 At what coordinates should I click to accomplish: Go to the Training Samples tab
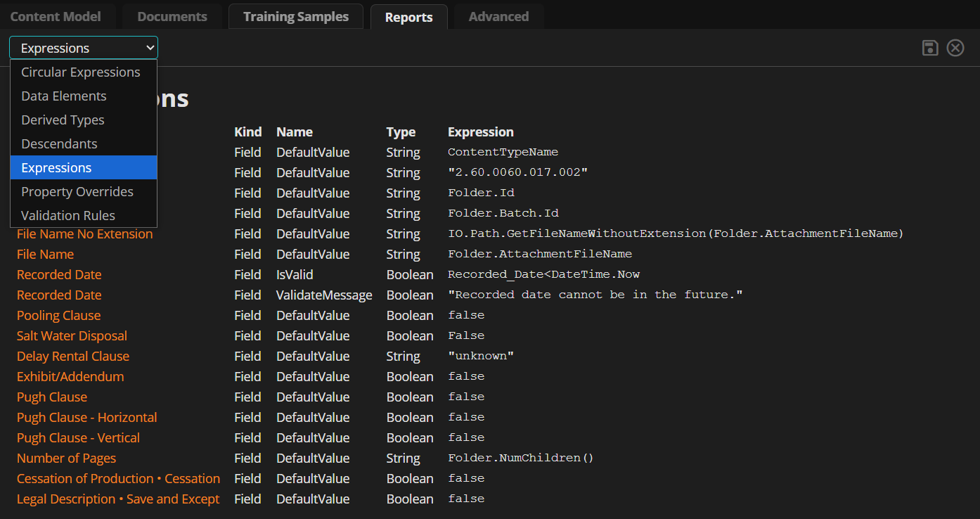tap(296, 17)
